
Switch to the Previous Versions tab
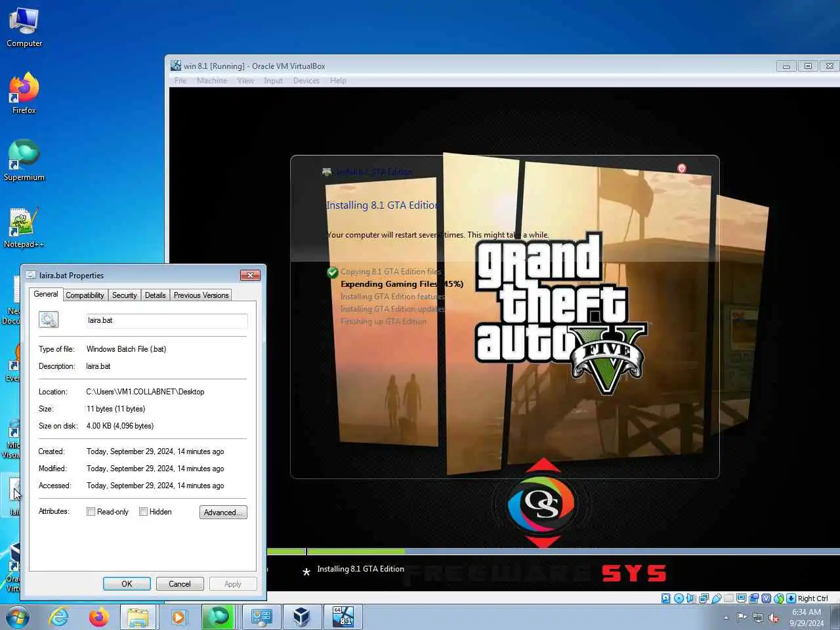click(201, 295)
